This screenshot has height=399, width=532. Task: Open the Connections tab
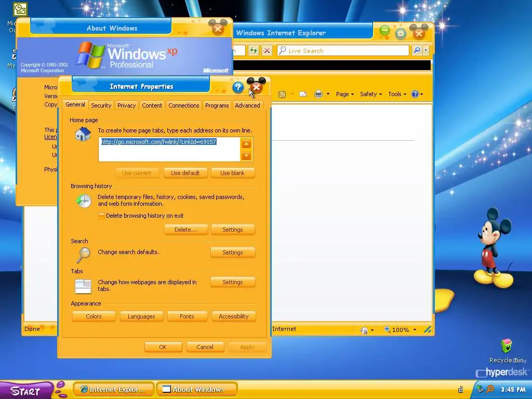tap(183, 105)
